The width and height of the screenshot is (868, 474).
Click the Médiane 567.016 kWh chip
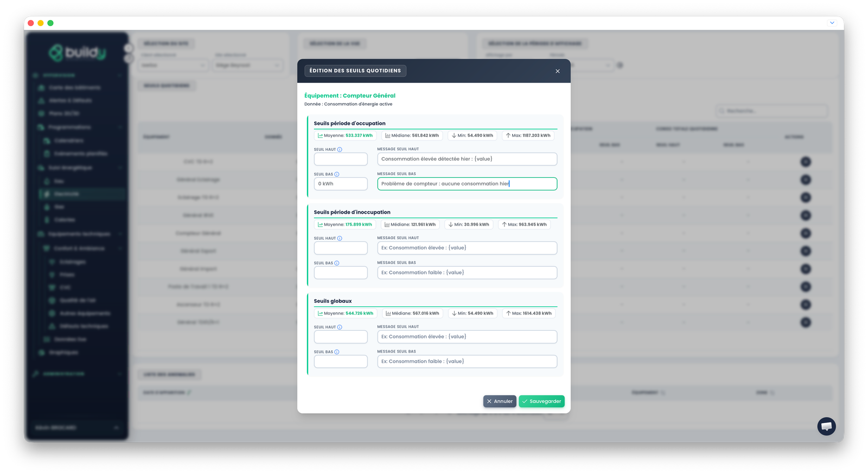click(412, 313)
